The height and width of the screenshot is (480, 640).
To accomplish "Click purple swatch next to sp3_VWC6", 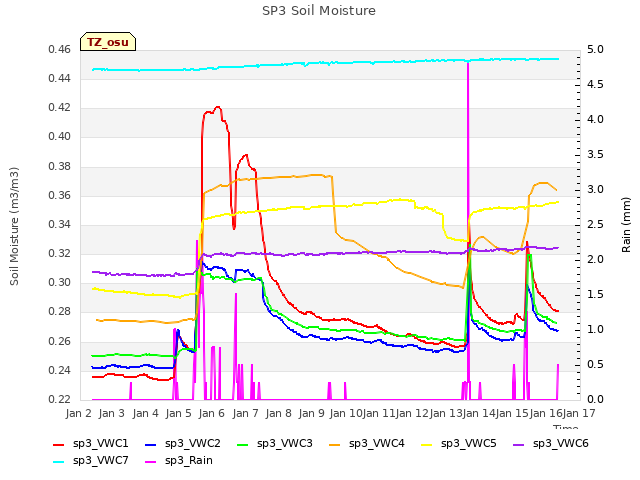I will 519,444.
